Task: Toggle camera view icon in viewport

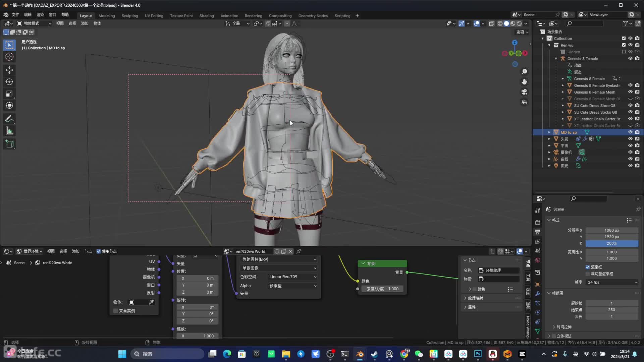Action: pyautogui.click(x=524, y=92)
